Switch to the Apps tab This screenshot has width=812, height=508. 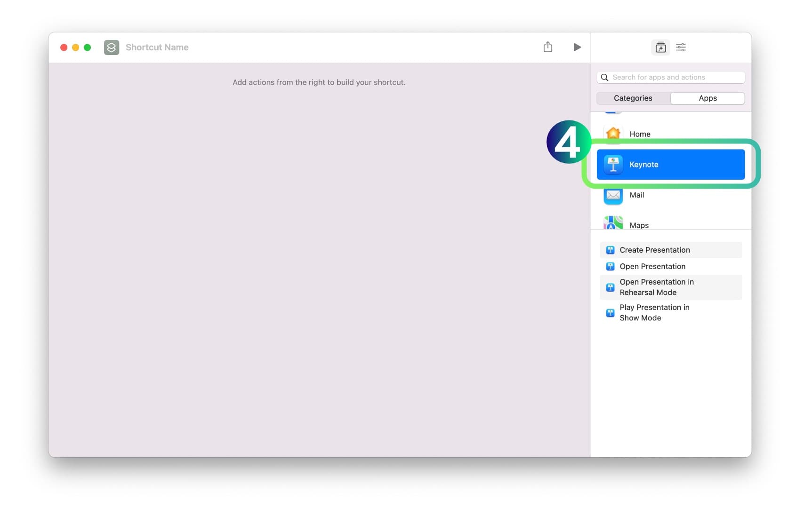pos(707,98)
